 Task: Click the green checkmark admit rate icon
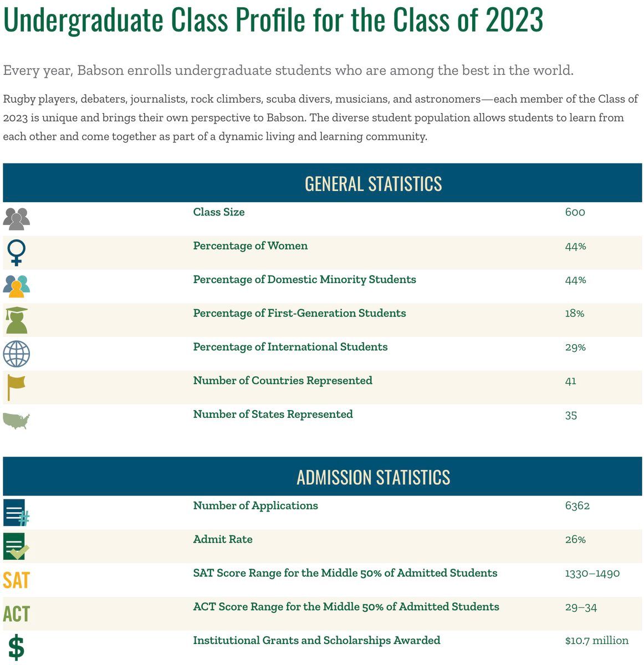[x=16, y=546]
